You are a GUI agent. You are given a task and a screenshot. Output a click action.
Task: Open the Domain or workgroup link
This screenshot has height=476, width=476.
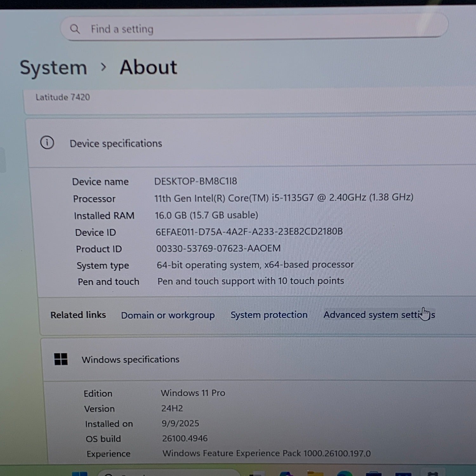pos(168,315)
